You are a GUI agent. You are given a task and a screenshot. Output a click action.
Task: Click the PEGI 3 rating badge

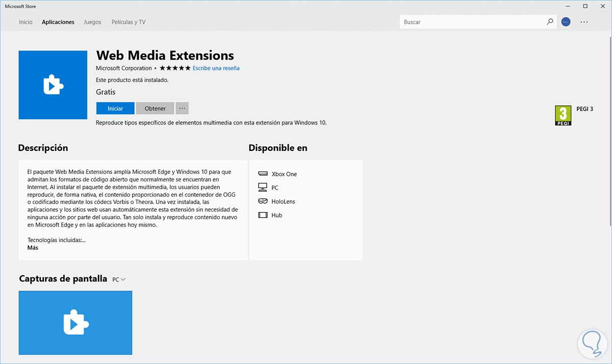(563, 115)
